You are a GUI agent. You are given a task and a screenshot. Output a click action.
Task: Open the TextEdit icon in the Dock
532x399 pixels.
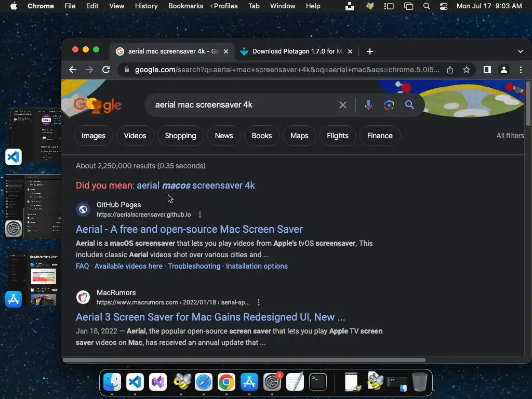click(x=295, y=382)
